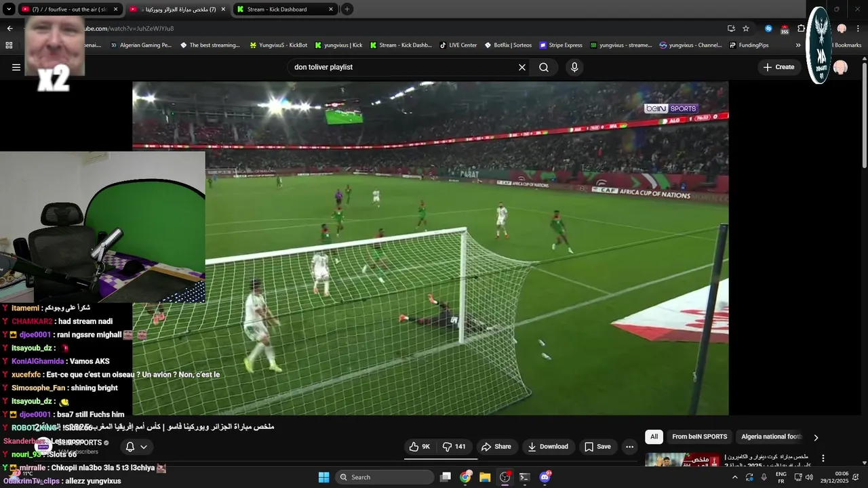Screen dimensions: 868x488
Task: Open the first suggested video thumbnail
Action: (682, 460)
